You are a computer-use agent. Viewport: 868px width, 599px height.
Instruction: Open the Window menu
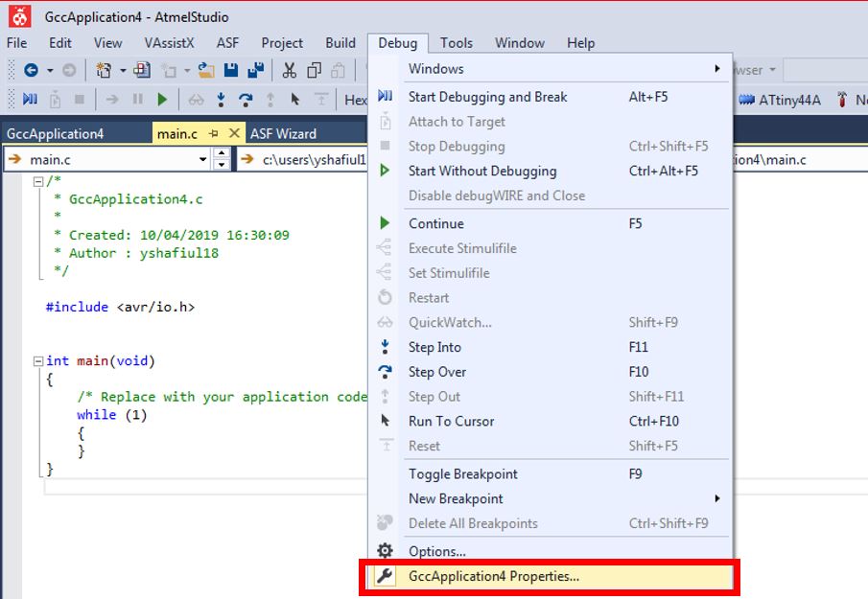point(520,42)
